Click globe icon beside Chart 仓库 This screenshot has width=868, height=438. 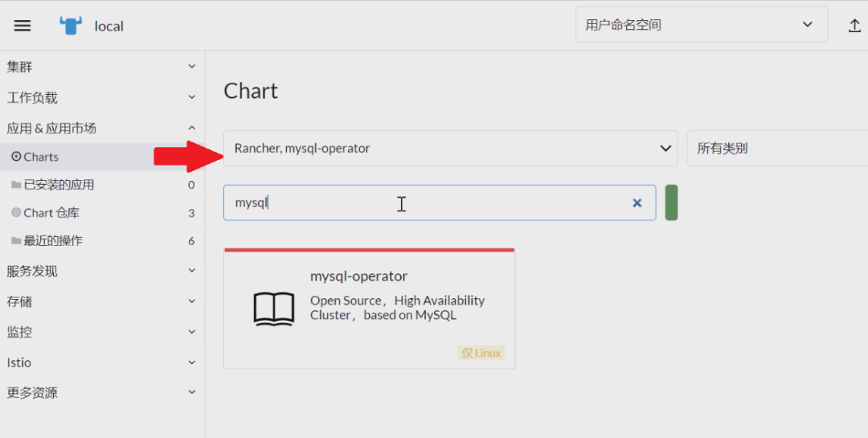pyautogui.click(x=16, y=213)
